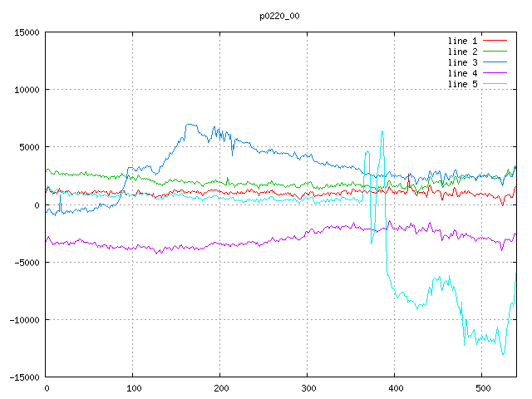Click the 100 x-axis tick label
Viewport: 532px width, 399px height.
[x=133, y=388]
